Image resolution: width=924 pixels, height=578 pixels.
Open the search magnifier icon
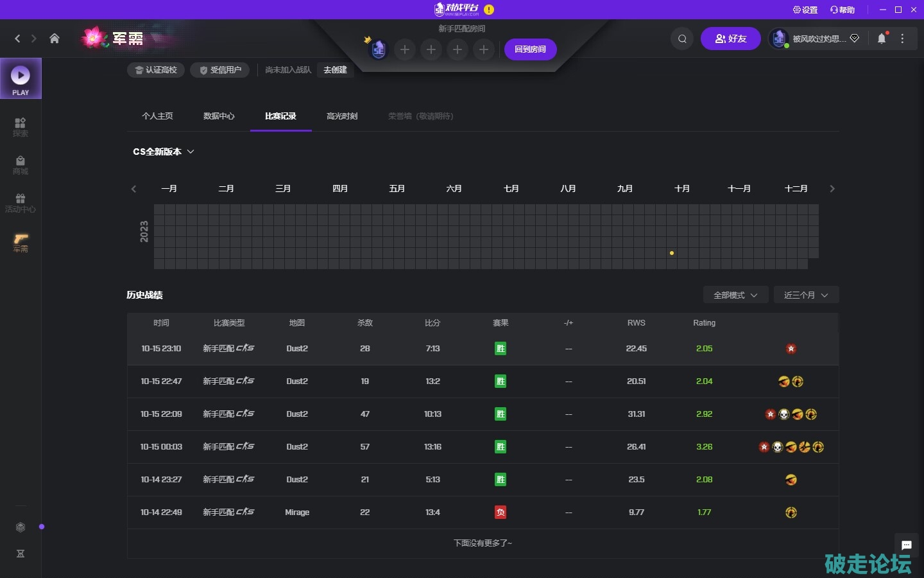(x=682, y=39)
